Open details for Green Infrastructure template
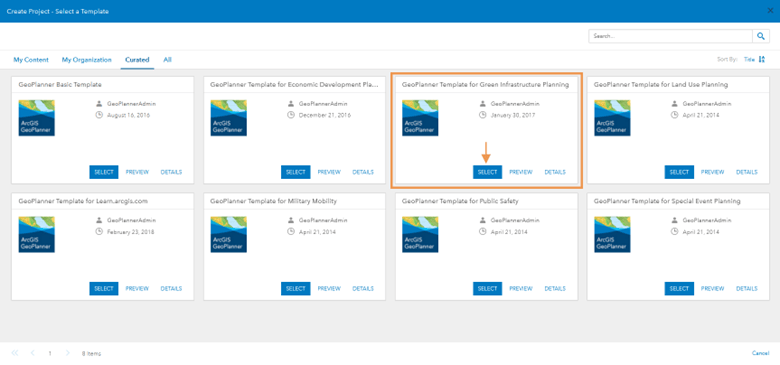Image resolution: width=780 pixels, height=365 pixels. [x=555, y=172]
